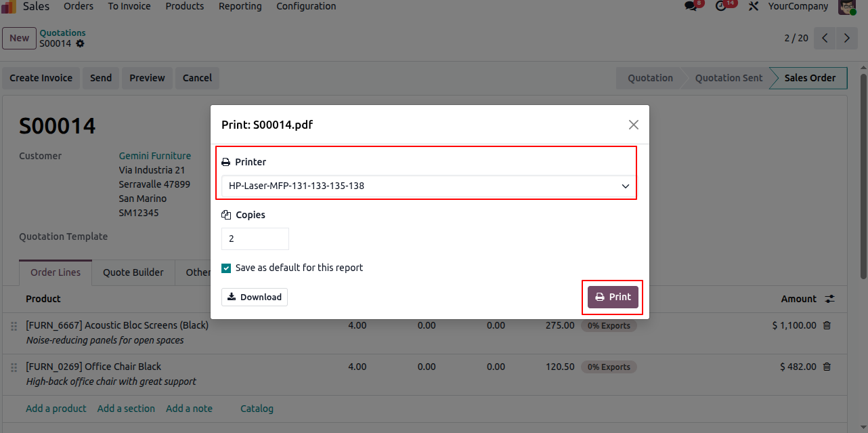Open the user avatar menu
The image size is (868, 433).
pos(847,6)
